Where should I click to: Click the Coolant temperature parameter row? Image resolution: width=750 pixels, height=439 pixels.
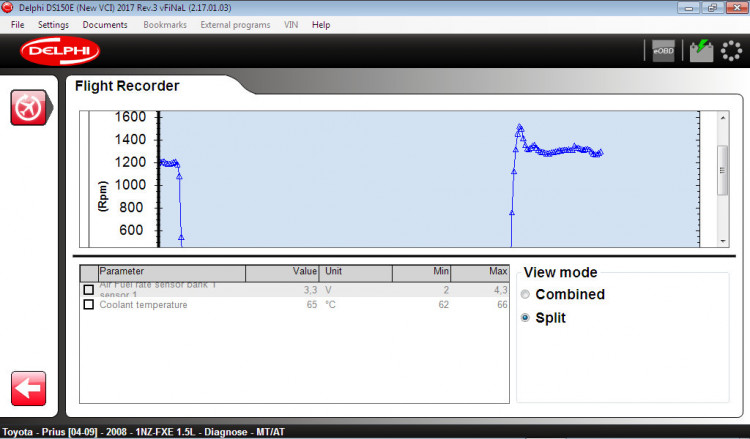[x=143, y=305]
